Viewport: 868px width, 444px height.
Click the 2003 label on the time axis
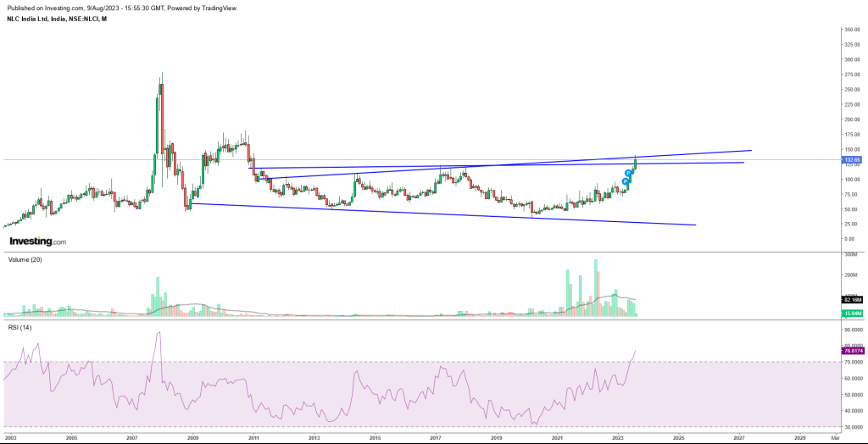click(10, 438)
